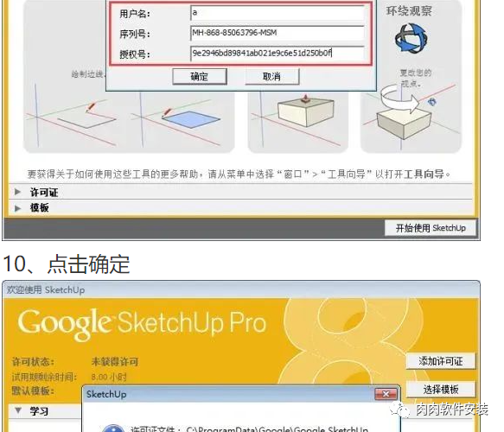This screenshot has height=432, width=504.
Task: Click the 欢迎使用 SketchUp title bar
Action: (241, 289)
